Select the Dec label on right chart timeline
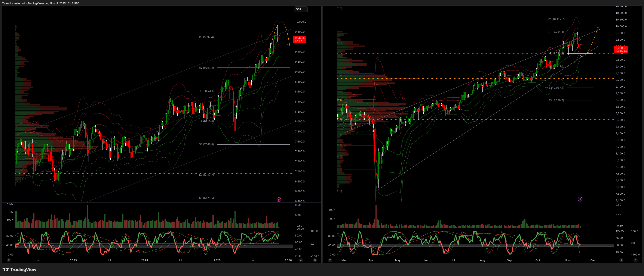Screen dimensions: 644x276 [x=593, y=260]
